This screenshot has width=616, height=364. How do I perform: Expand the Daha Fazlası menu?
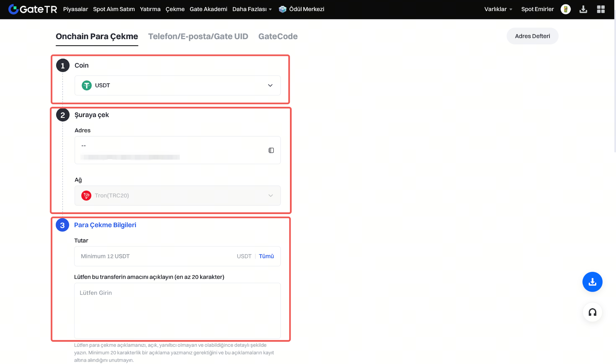click(x=252, y=9)
